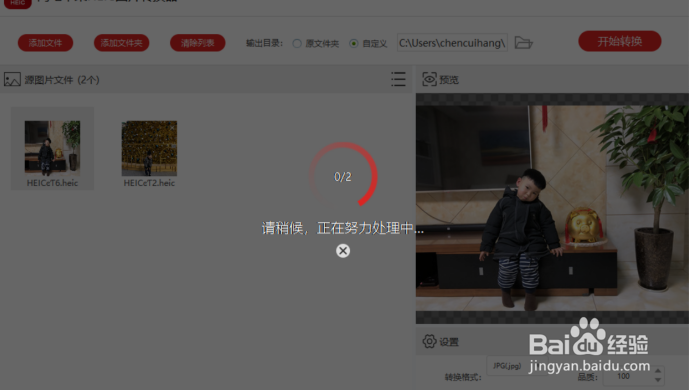Click the HEIC app logo icon
The image size is (689, 390).
pos(18,3)
